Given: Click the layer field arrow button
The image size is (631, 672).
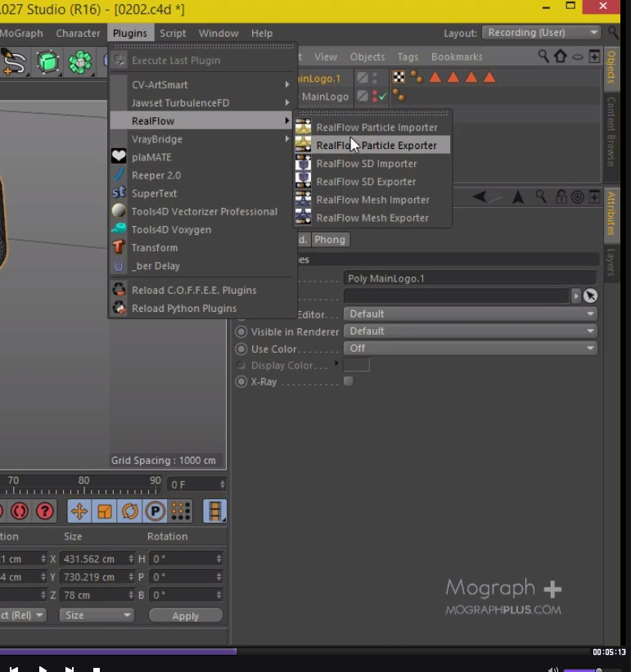Looking at the screenshot, I should coord(575,295).
